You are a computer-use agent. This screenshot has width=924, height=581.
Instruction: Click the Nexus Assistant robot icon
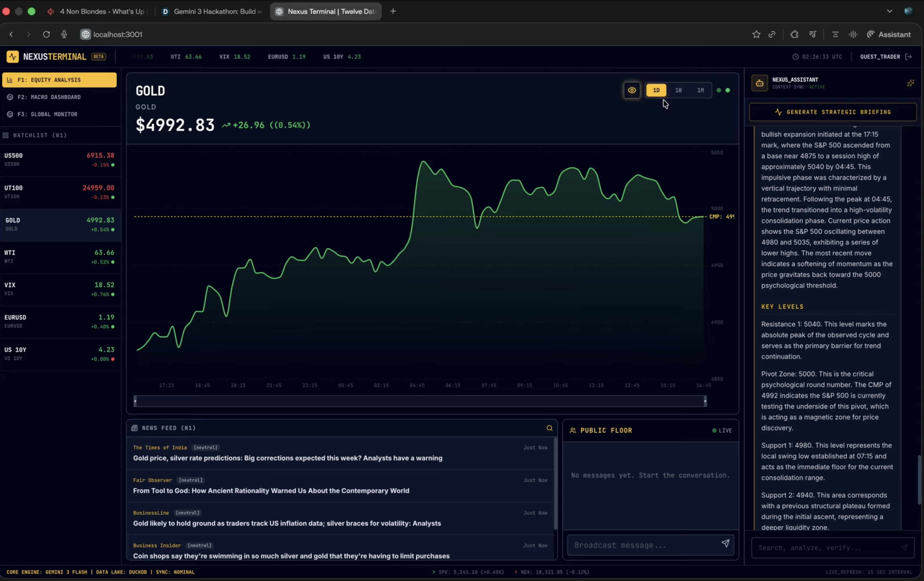(x=759, y=83)
